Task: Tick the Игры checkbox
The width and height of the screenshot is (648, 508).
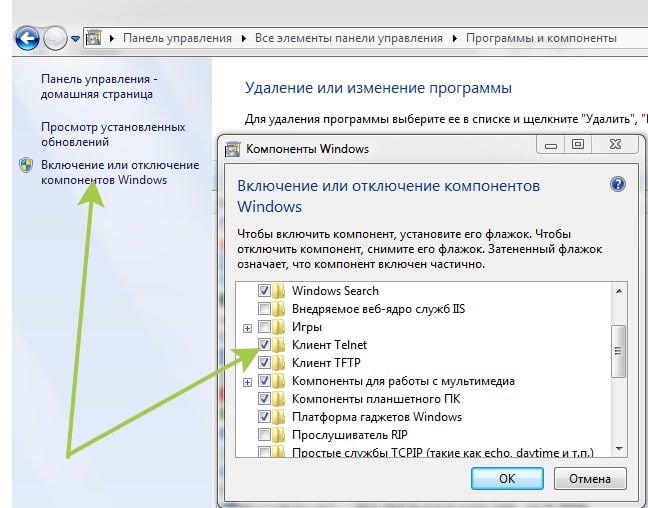Action: tap(264, 327)
